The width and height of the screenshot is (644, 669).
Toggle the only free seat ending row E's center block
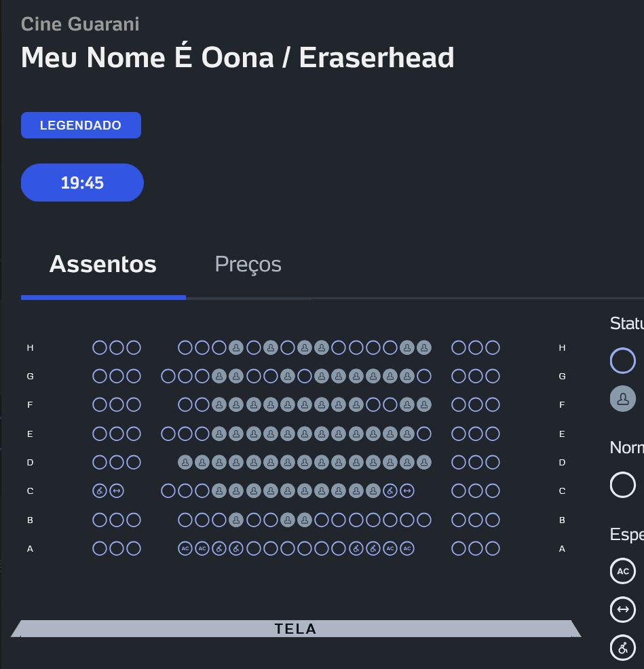tap(424, 434)
